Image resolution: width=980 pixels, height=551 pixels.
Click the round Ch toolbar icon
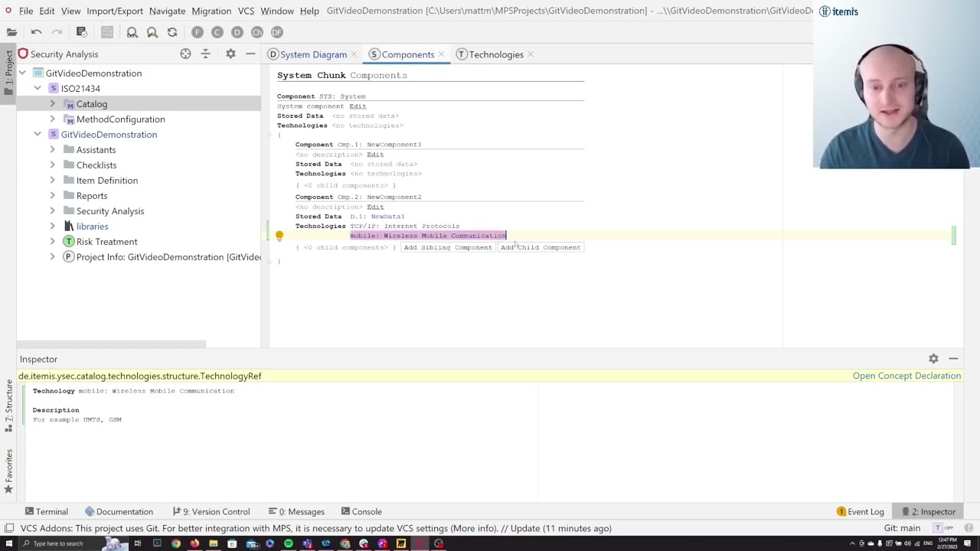[256, 32]
